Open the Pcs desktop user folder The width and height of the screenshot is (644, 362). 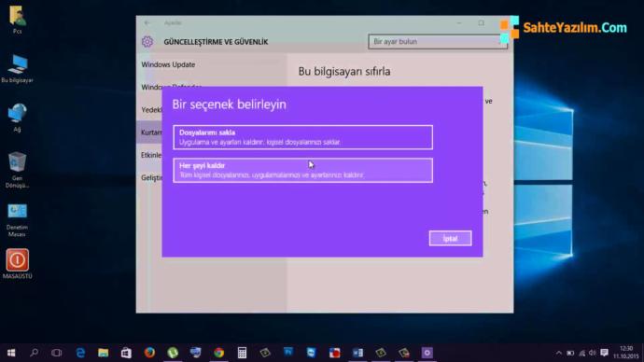pos(17,20)
